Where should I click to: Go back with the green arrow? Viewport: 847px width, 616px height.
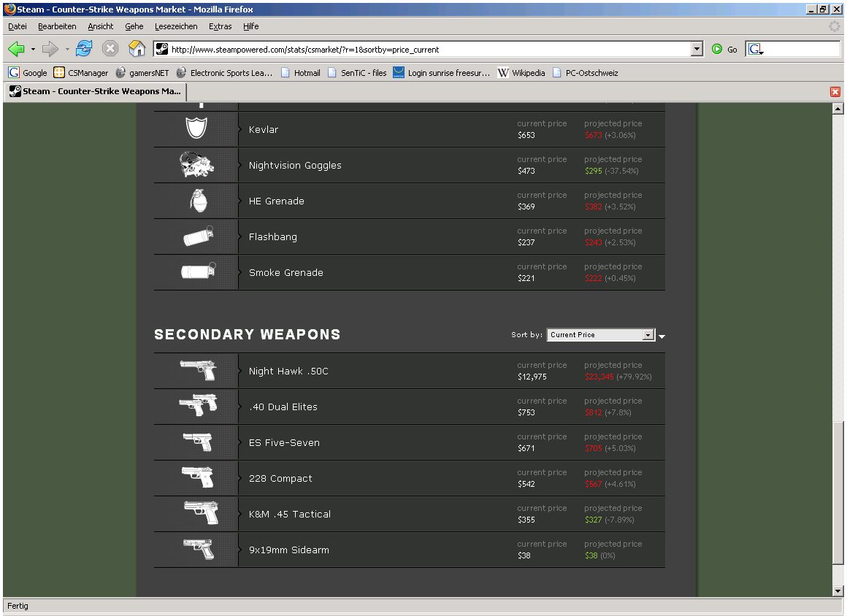[x=16, y=49]
